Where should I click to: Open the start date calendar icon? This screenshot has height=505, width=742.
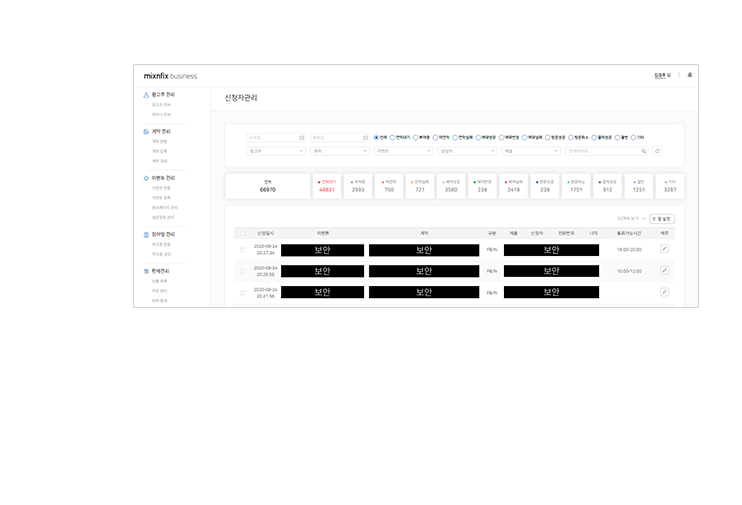[302, 137]
